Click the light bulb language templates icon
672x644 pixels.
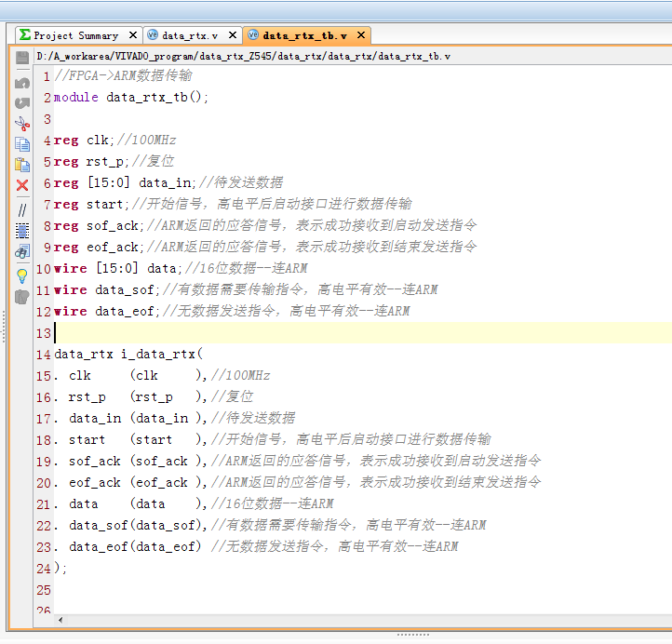point(22,275)
